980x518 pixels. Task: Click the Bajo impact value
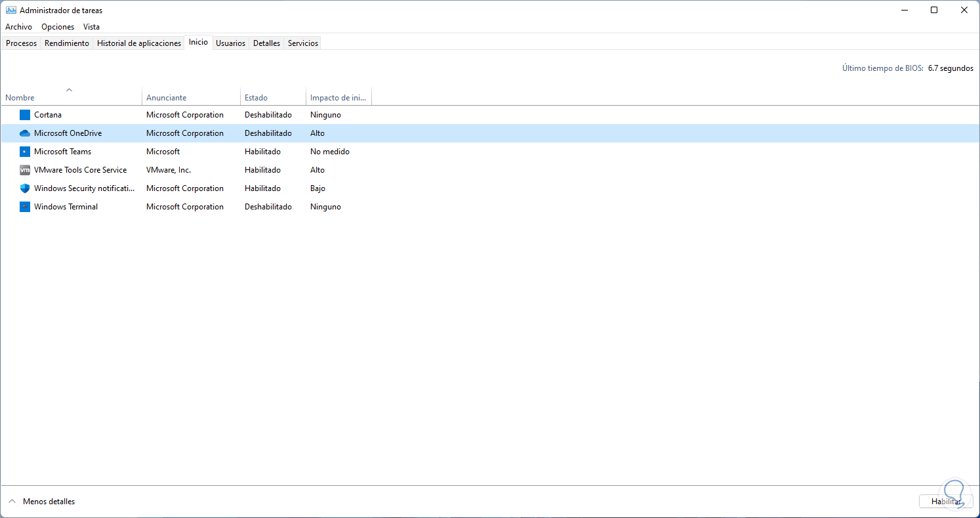[x=317, y=188]
